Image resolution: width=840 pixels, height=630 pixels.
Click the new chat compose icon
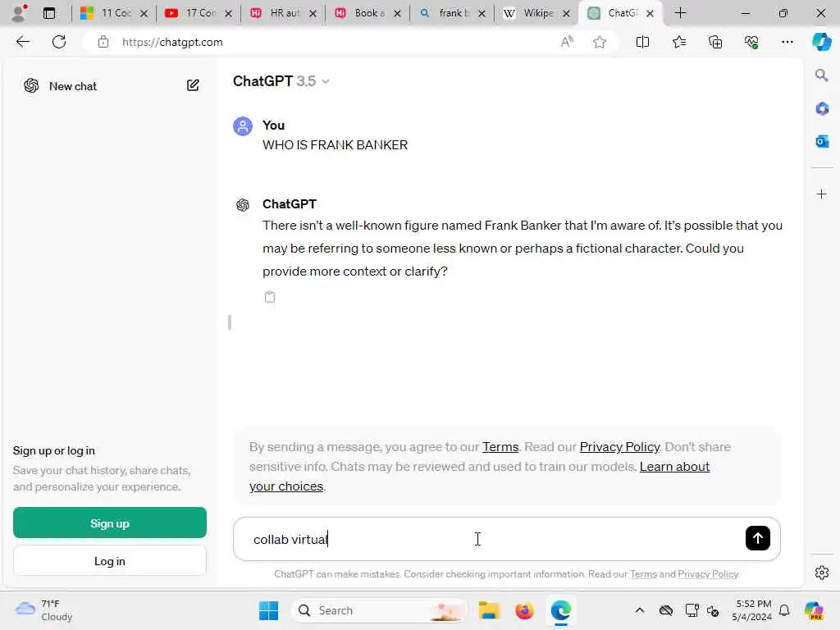click(193, 85)
